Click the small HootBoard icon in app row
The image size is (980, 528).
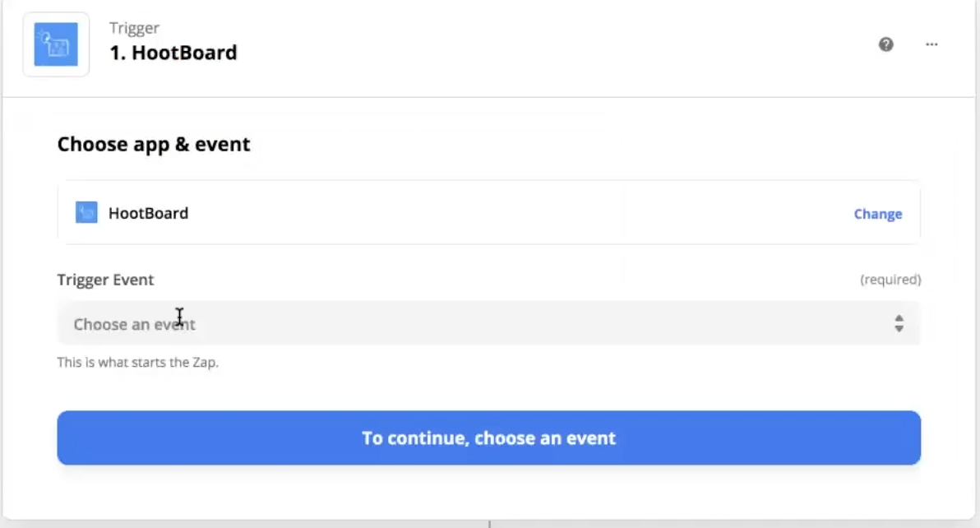tap(86, 213)
